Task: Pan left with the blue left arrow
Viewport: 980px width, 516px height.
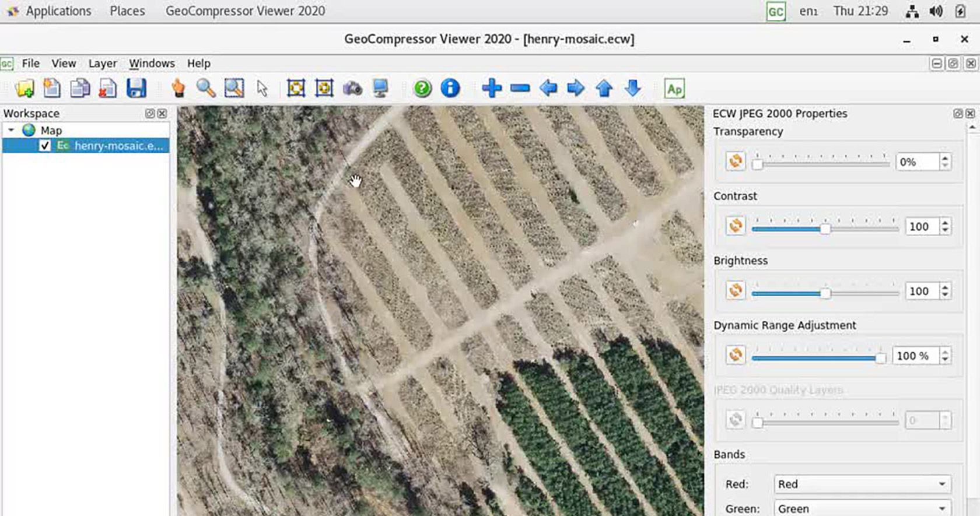Action: point(548,88)
